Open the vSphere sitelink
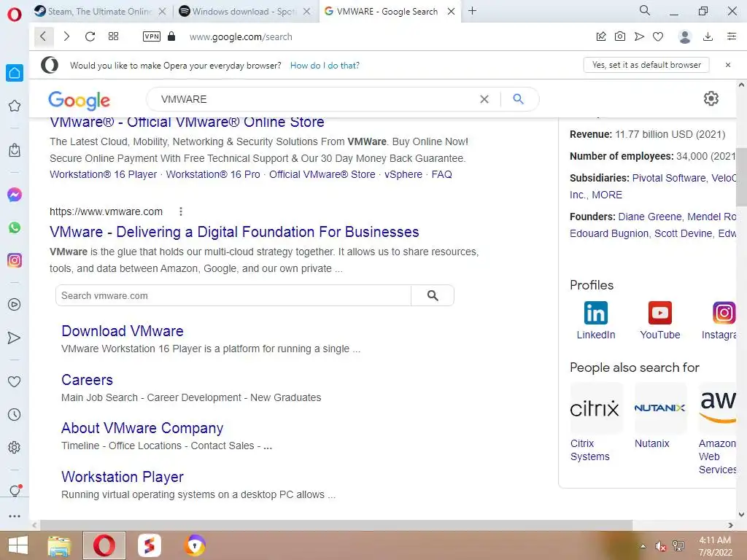The image size is (747, 560). pos(403,174)
